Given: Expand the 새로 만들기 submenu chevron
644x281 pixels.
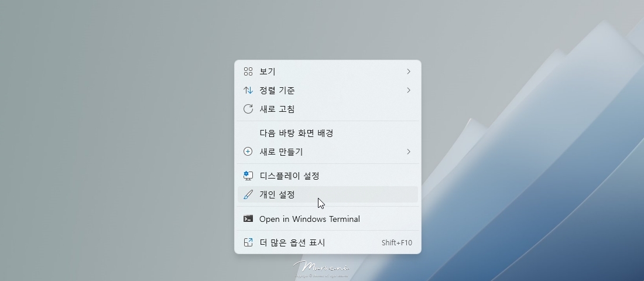Looking at the screenshot, I should click(x=408, y=152).
